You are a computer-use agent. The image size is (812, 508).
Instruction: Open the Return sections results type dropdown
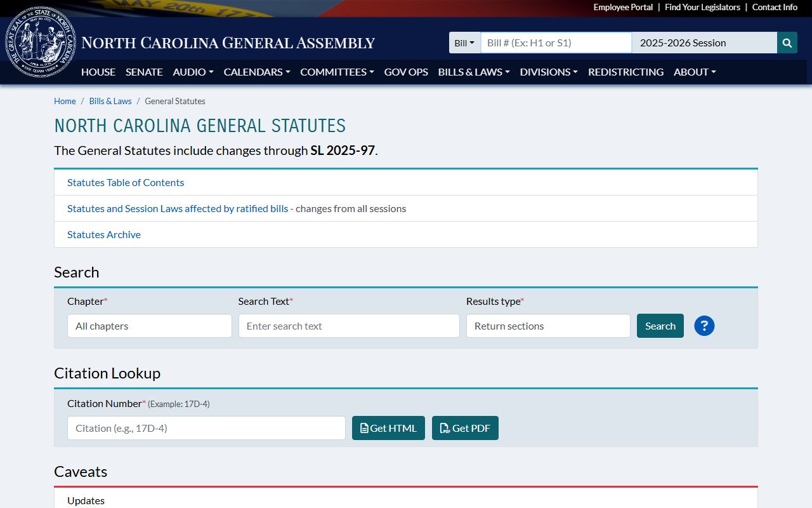click(x=548, y=326)
